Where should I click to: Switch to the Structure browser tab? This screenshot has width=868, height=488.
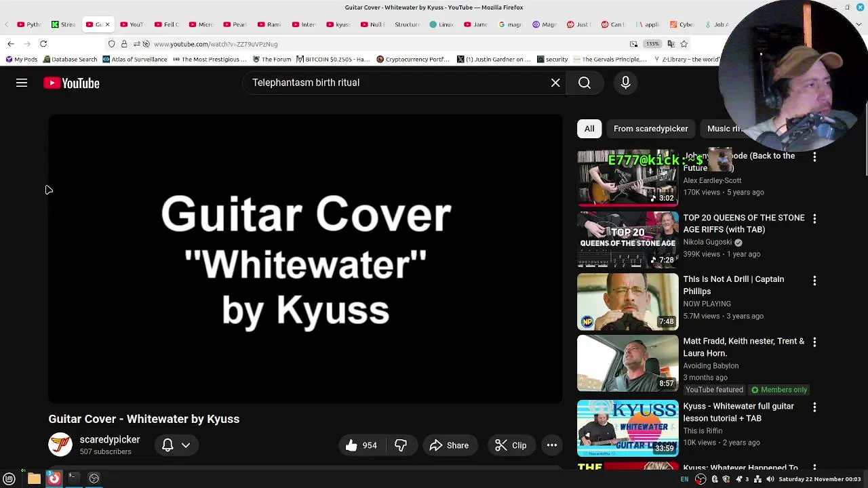[407, 24]
